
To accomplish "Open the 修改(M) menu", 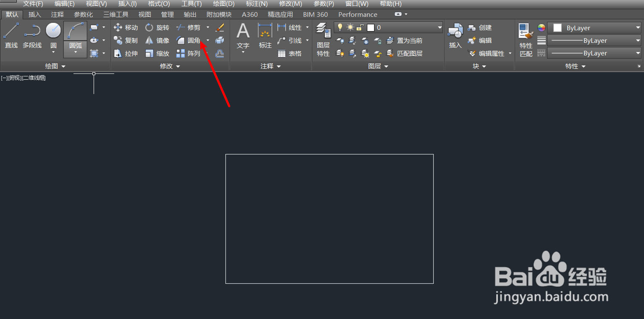I will [x=291, y=4].
